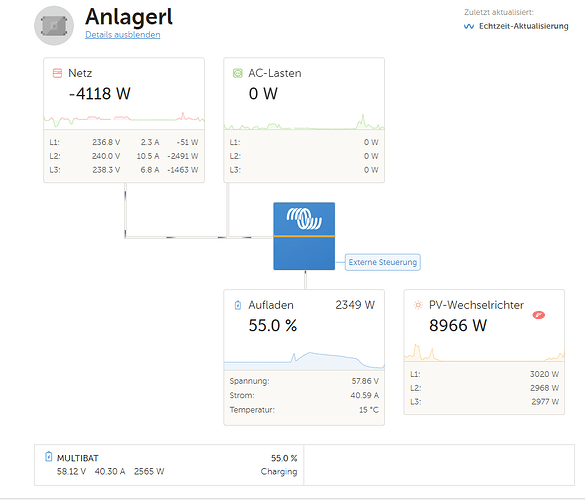Click the MULTIBAT battery icon
Image resolution: width=585 pixels, height=500 pixels.
[49, 457]
